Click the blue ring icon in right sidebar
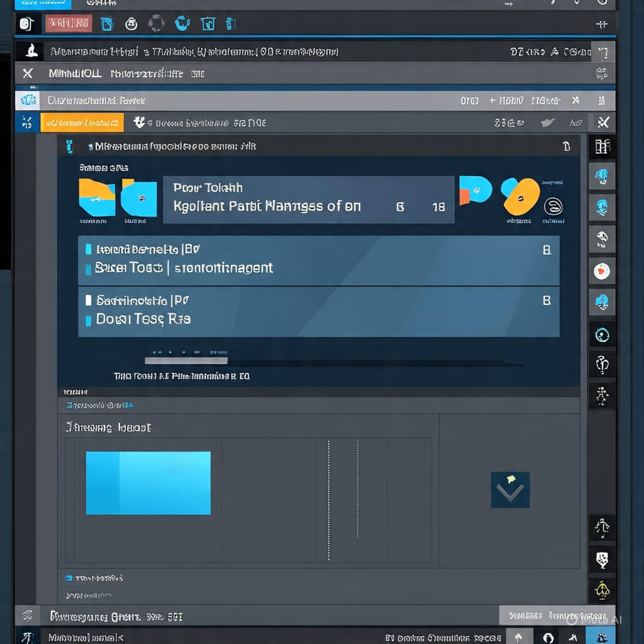 pos(602,335)
